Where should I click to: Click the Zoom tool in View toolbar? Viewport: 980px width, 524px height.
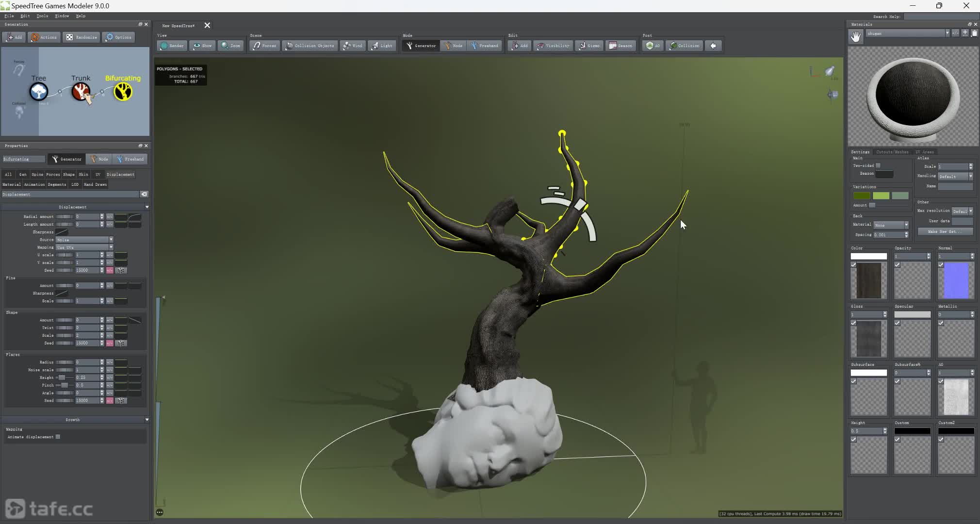[x=230, y=46]
